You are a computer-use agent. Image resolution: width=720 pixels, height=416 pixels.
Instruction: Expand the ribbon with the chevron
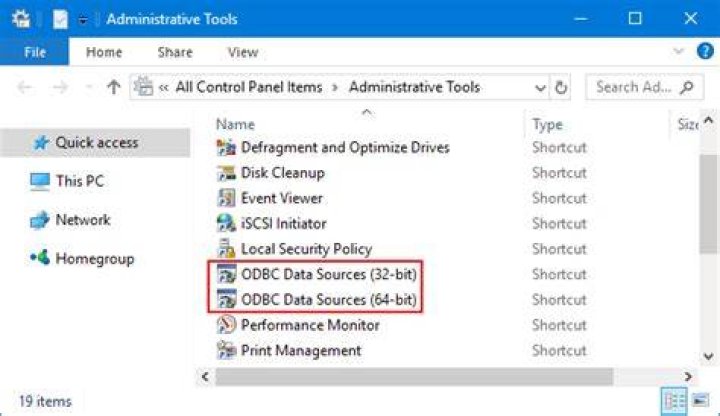point(678,51)
